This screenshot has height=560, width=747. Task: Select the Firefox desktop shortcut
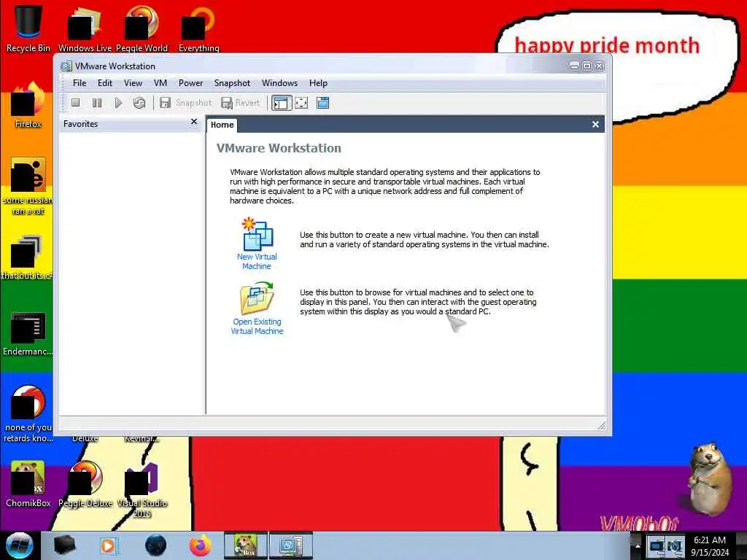[28, 105]
